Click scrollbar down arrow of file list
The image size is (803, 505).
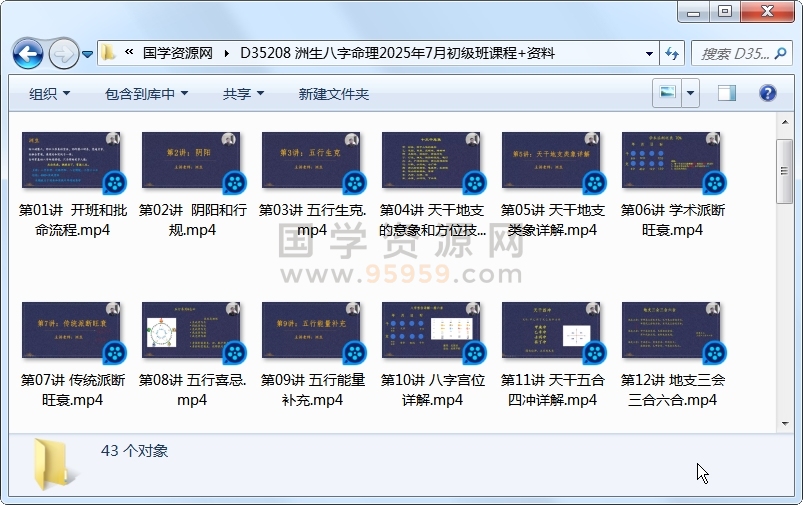(785, 424)
